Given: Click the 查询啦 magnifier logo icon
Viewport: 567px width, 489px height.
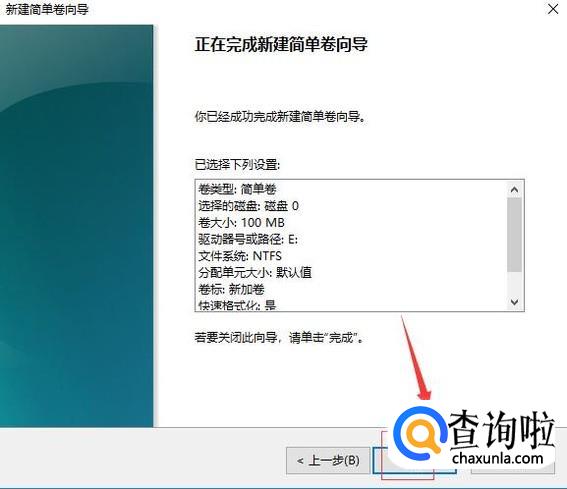Looking at the screenshot, I should pyautogui.click(x=420, y=432).
